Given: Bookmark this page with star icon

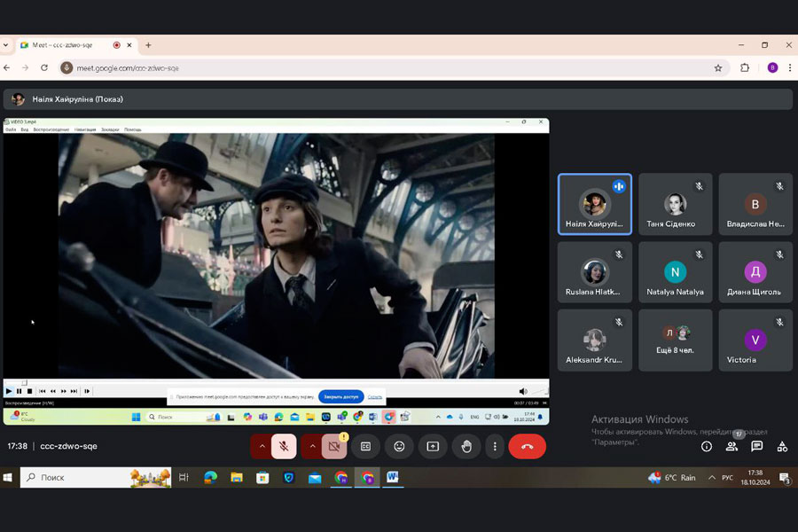Looking at the screenshot, I should 718,67.
